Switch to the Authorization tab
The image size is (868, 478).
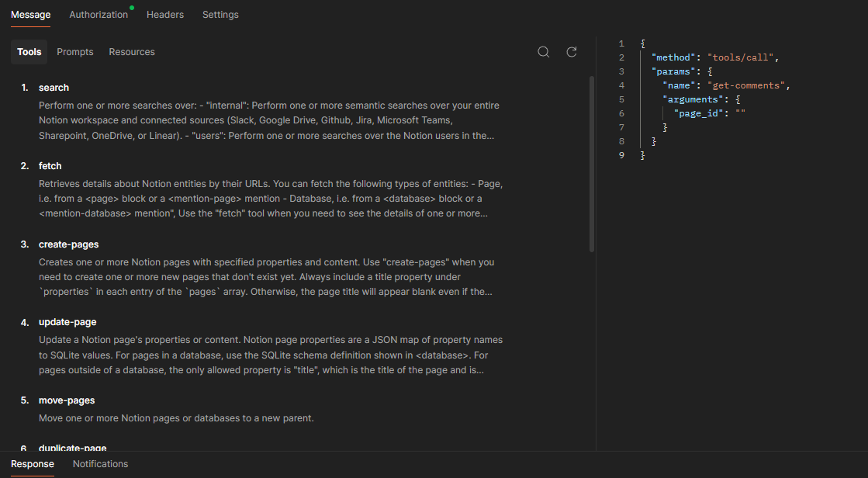tap(99, 14)
